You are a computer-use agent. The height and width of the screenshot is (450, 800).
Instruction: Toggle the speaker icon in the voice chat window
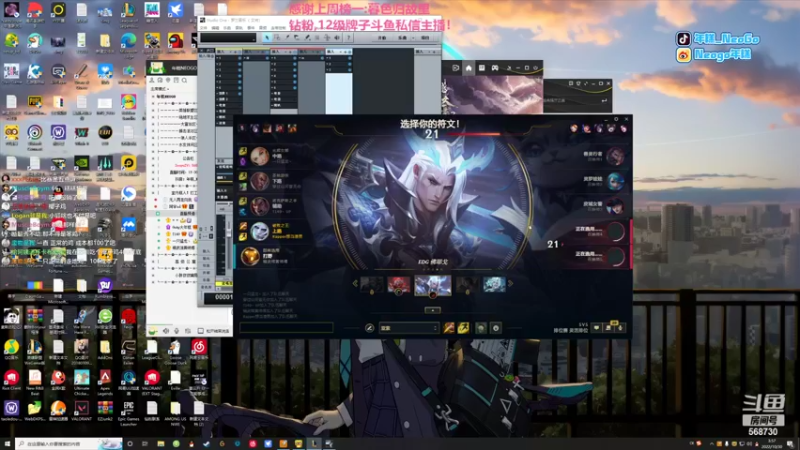pyautogui.click(x=166, y=331)
